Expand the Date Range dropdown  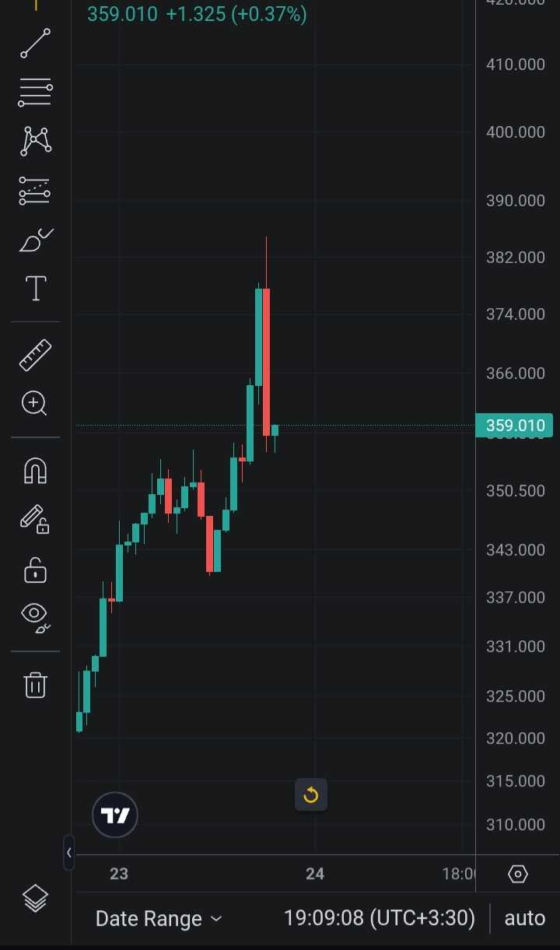[x=158, y=919]
